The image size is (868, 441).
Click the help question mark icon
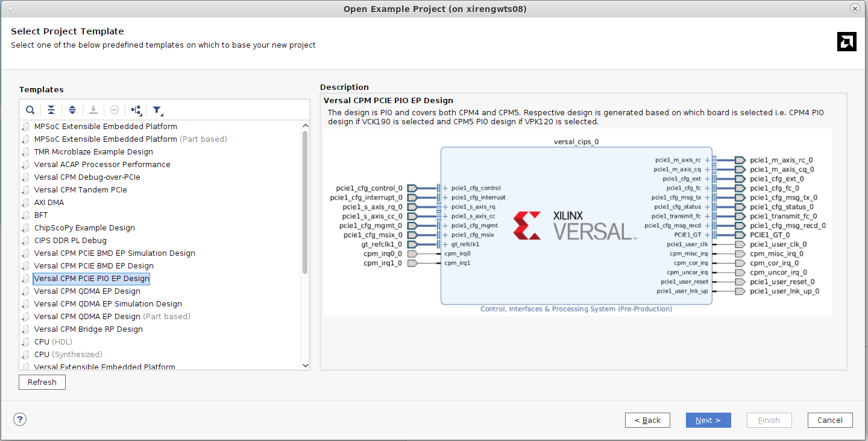tap(19, 419)
